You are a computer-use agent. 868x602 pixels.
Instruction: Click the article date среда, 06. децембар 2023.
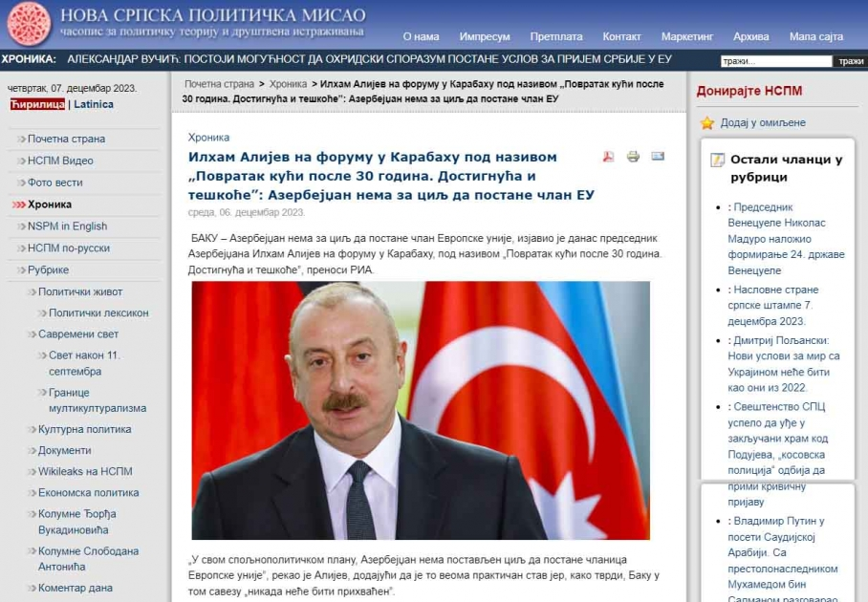click(x=247, y=212)
